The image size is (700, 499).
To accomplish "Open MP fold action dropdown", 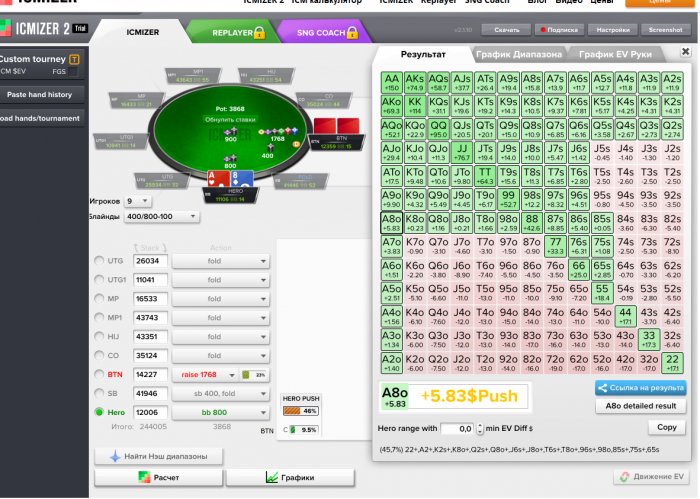I will point(221,299).
